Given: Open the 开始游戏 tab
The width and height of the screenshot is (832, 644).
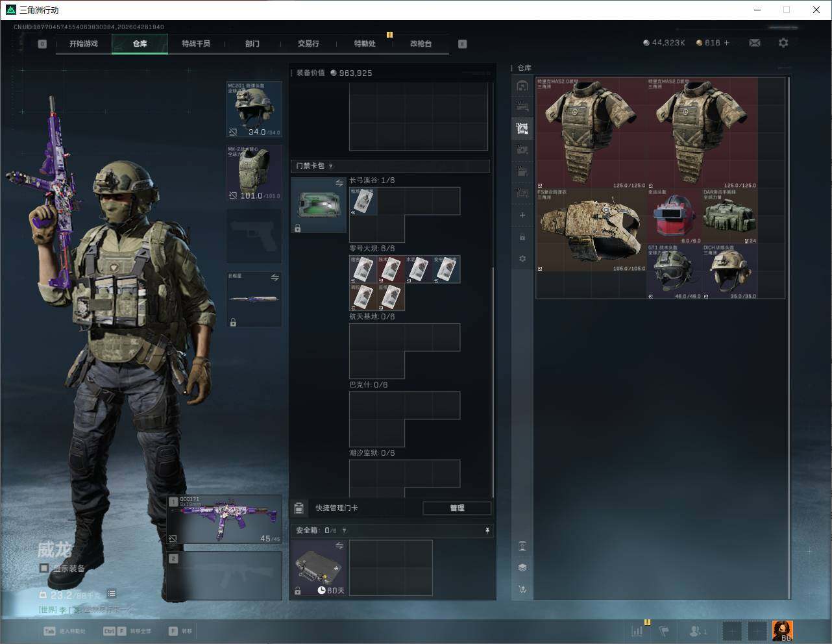Looking at the screenshot, I should click(84, 43).
